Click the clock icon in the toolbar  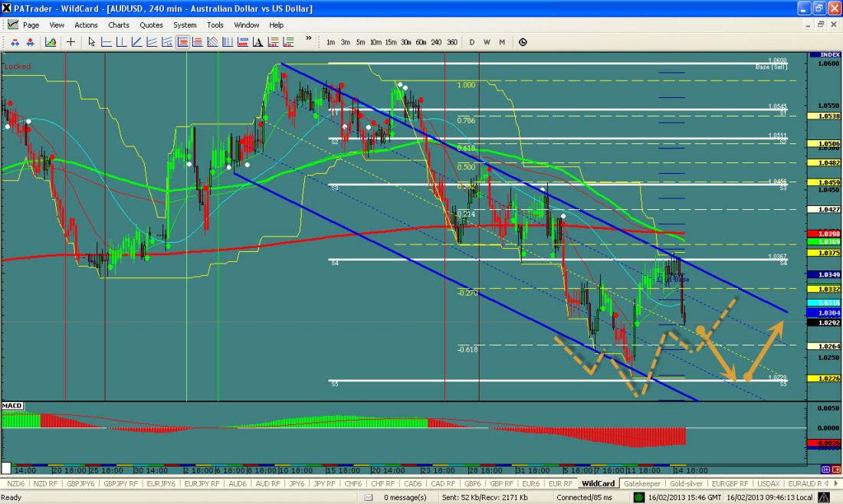523,42
